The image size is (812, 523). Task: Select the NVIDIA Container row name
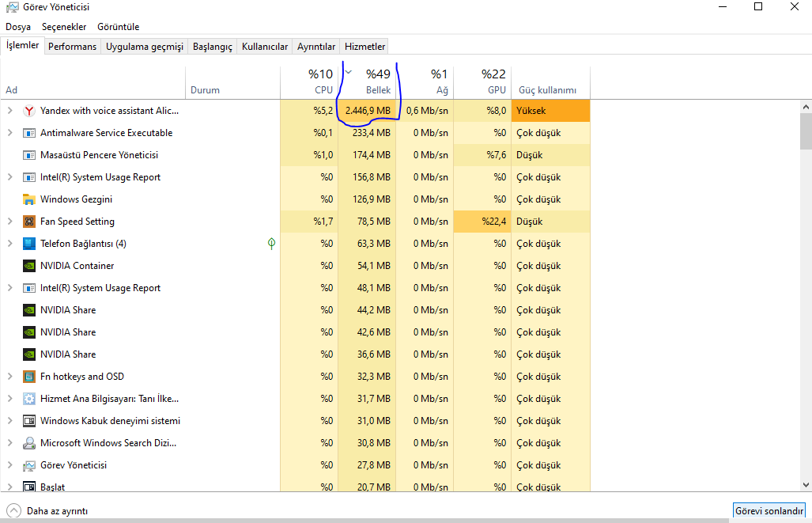(x=77, y=266)
